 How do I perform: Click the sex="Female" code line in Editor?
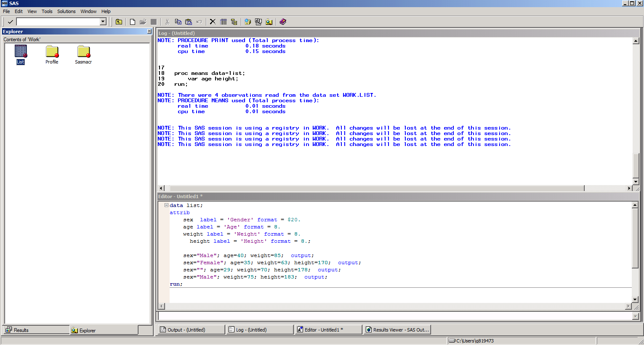(x=272, y=263)
